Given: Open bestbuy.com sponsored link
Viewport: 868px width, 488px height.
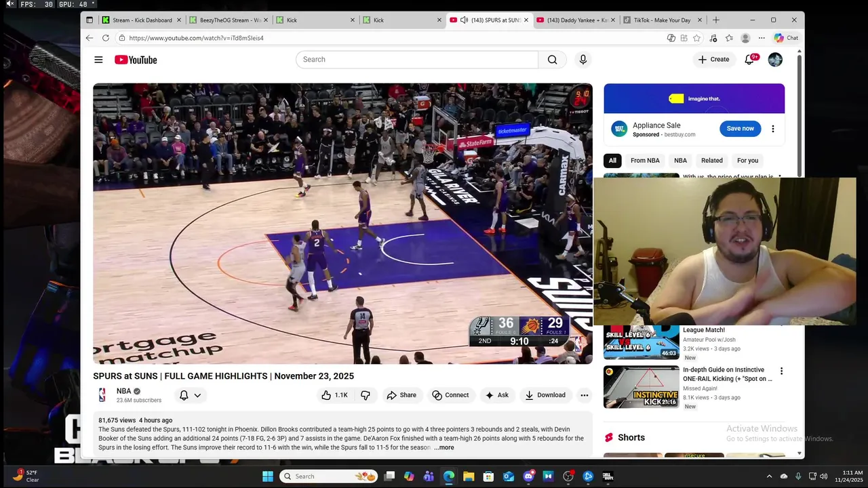Looking at the screenshot, I should pyautogui.click(x=679, y=135).
